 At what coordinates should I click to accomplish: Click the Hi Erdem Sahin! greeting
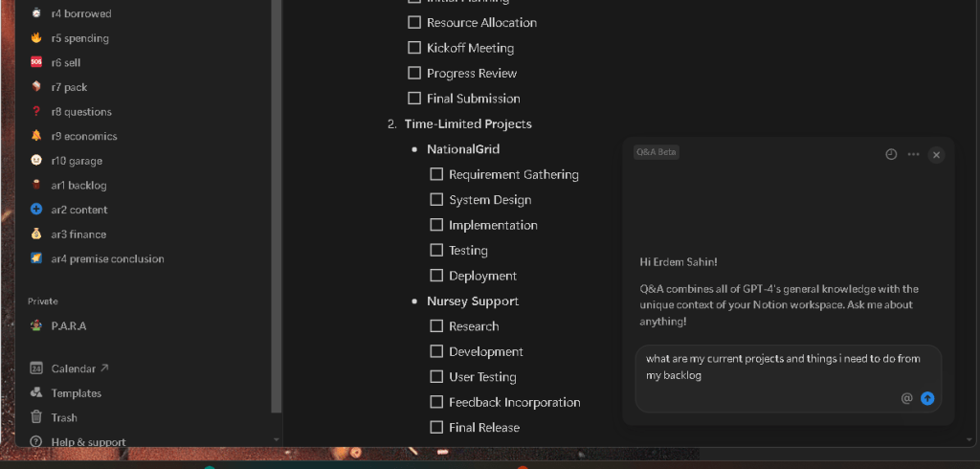[679, 262]
